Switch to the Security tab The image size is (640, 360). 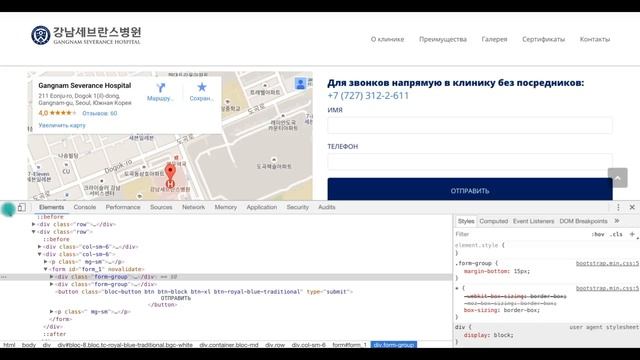point(298,207)
